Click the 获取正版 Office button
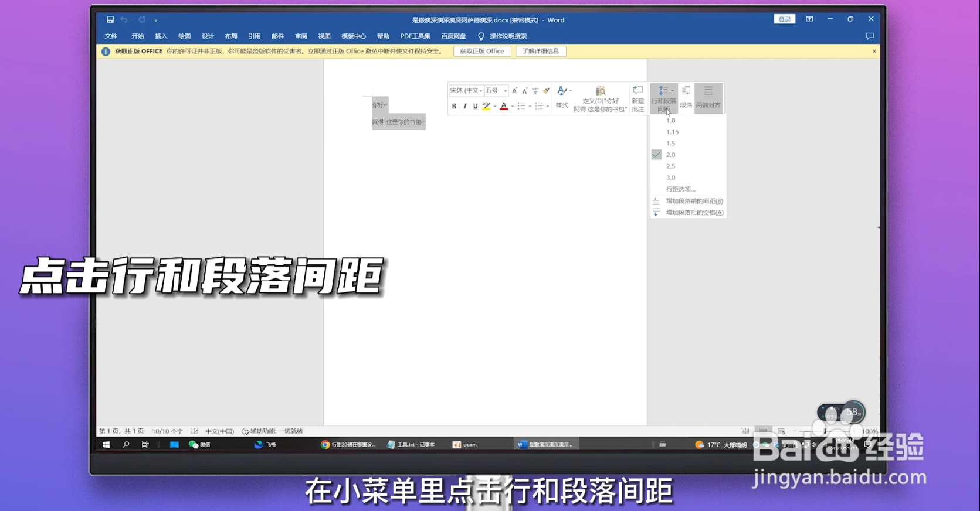This screenshot has width=980, height=511. tap(482, 51)
